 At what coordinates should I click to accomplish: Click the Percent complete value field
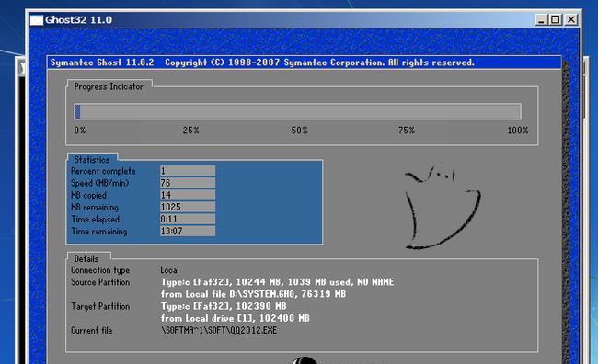point(188,171)
